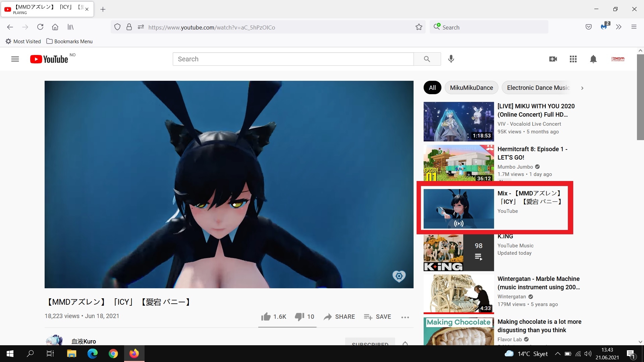
Task: Open Hermitcraft 8 Episode 1 thumbnail
Action: pyautogui.click(x=459, y=164)
